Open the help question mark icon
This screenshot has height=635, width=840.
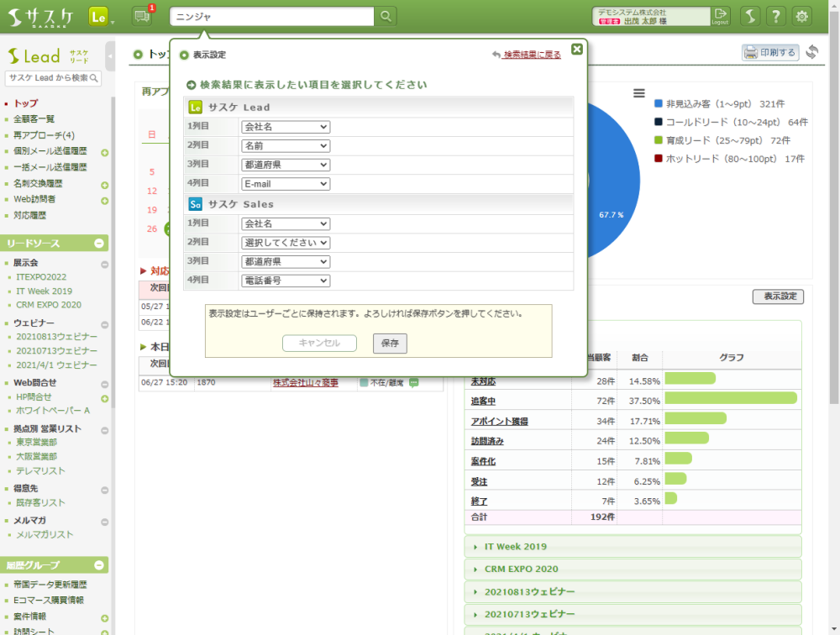pos(776,16)
